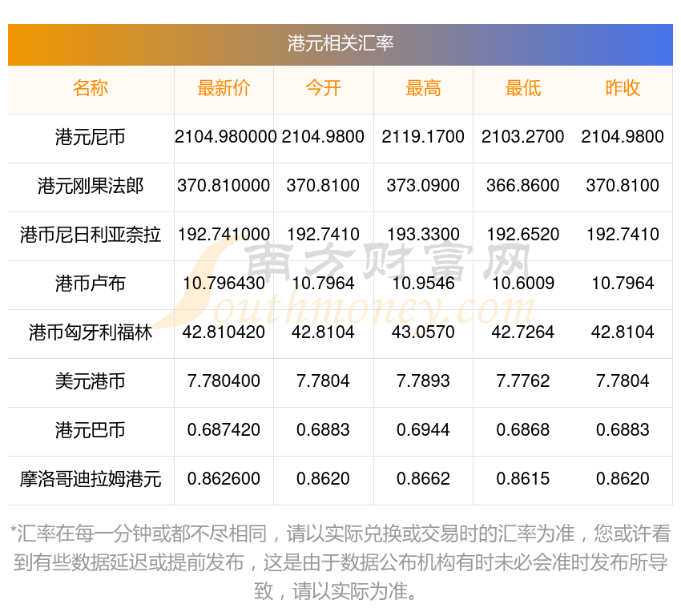
Task: Click the table title 港元相关汇率
Action: pyautogui.click(x=340, y=43)
